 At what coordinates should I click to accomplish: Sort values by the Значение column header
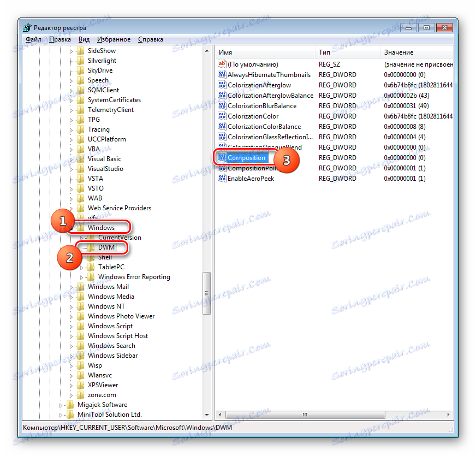(417, 52)
